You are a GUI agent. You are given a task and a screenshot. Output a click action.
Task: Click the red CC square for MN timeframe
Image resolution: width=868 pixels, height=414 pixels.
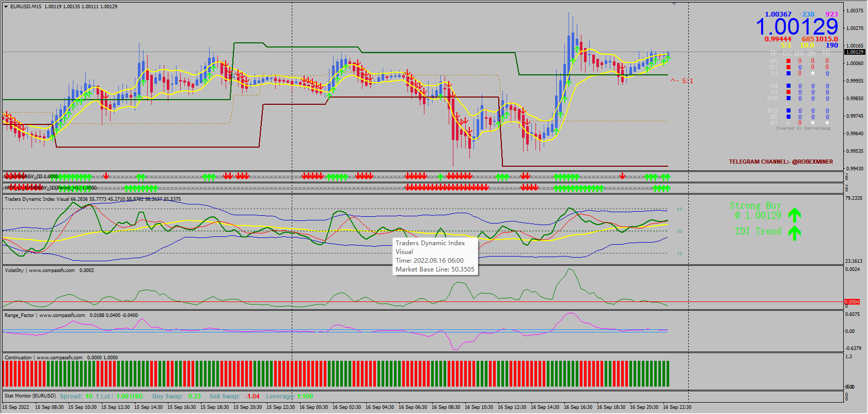788,61
